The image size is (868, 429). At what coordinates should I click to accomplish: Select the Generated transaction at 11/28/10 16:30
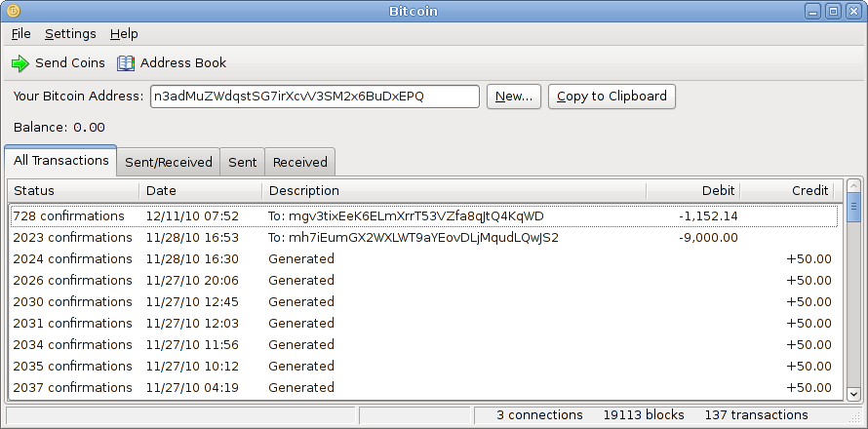point(424,259)
